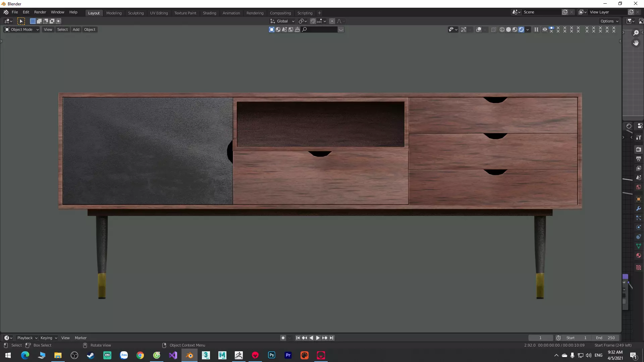Image resolution: width=644 pixels, height=362 pixels.
Task: Click the Render properties camera tab
Action: click(639, 149)
